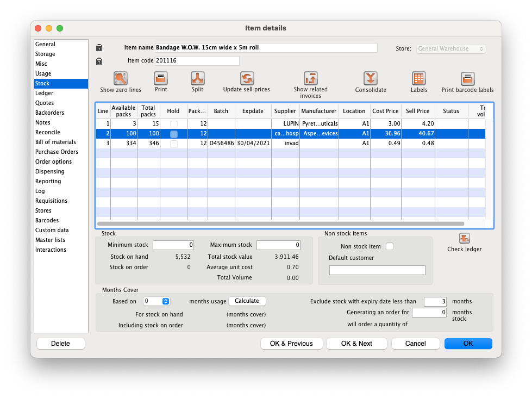
Task: Click the Labels icon
Action: click(x=418, y=79)
